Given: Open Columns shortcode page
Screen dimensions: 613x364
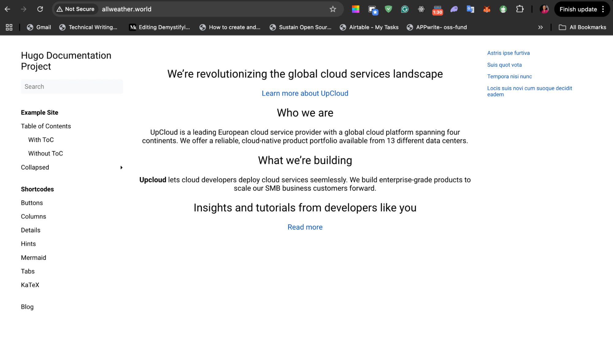Looking at the screenshot, I should pyautogui.click(x=33, y=217).
